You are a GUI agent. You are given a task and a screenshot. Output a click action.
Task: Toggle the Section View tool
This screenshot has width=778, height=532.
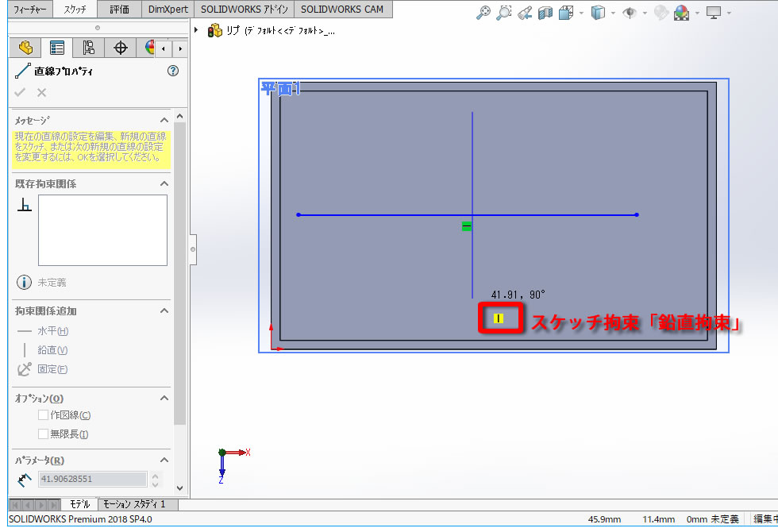point(545,13)
